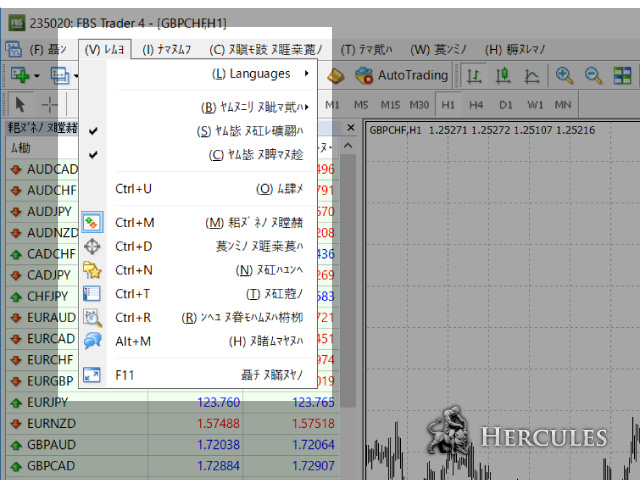This screenshot has width=640, height=480.
Task: Choose the Ctrl+U (O) menu entry
Action: (198, 189)
